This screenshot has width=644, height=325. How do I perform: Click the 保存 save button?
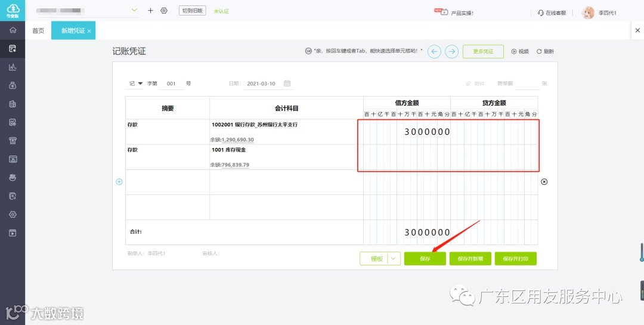click(425, 258)
